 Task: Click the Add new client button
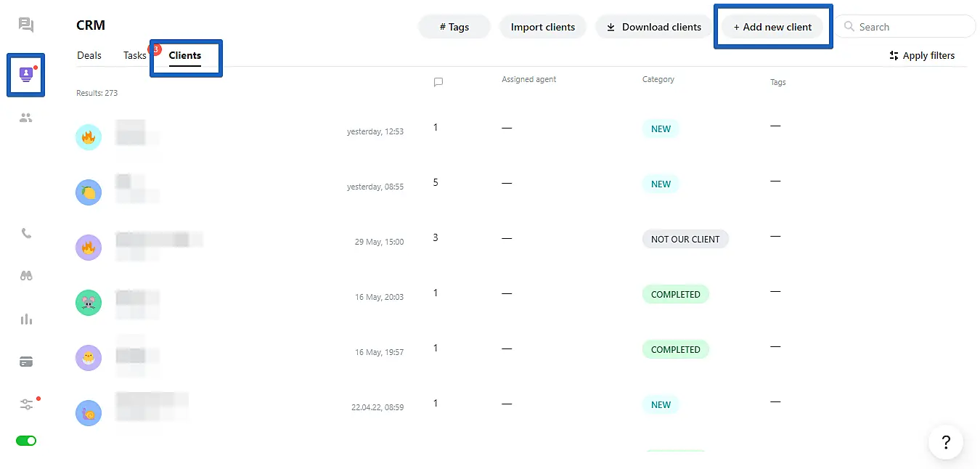(772, 27)
